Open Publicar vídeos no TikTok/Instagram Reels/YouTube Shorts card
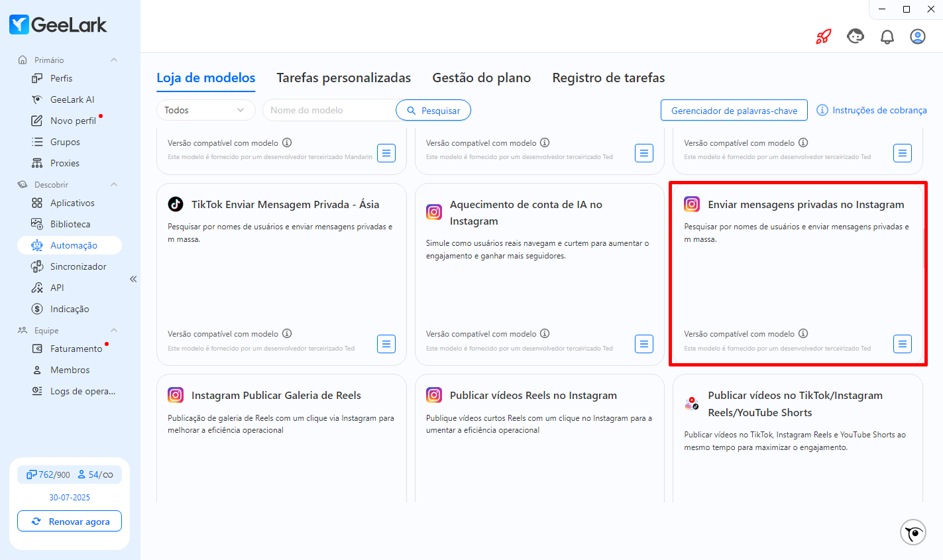This screenshot has height=560, width=943. [x=798, y=437]
